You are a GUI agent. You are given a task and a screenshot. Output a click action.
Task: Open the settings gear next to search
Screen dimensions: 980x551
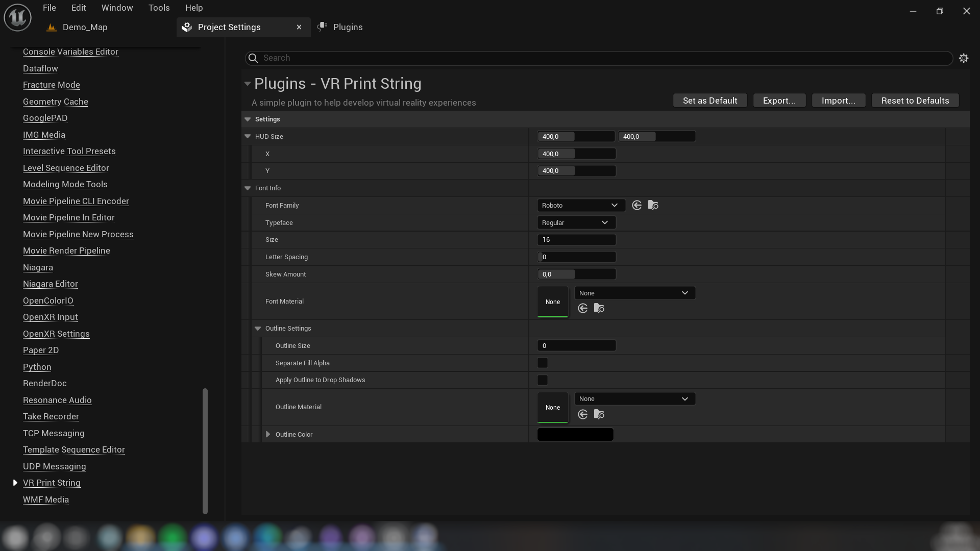point(964,58)
